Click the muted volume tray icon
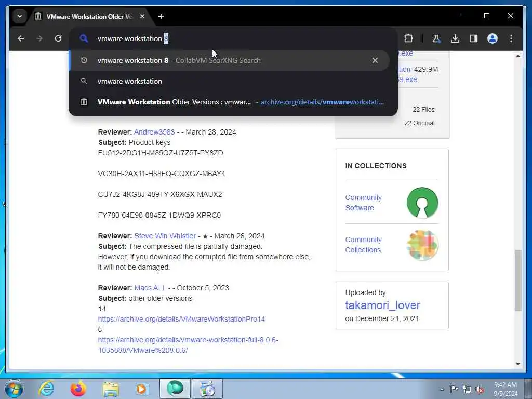532x399 pixels. pos(480,389)
